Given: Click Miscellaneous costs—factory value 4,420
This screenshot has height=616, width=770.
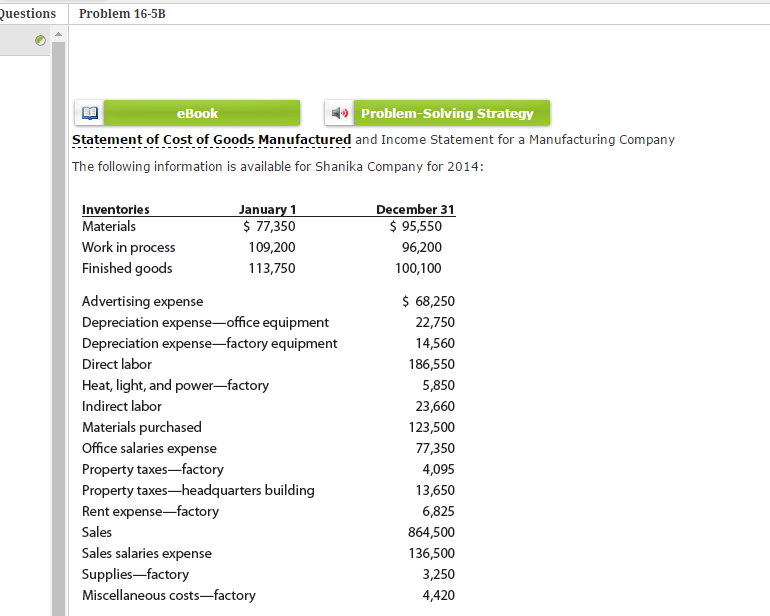Looking at the screenshot, I should [439, 595].
